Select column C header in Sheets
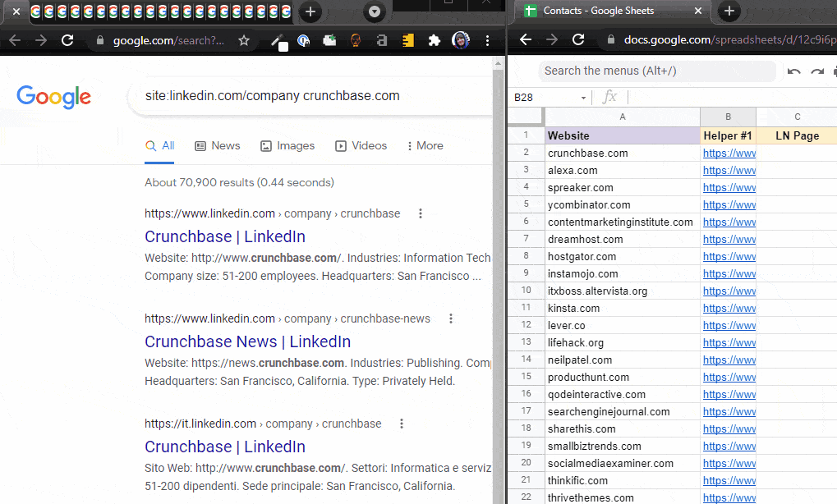 797,117
